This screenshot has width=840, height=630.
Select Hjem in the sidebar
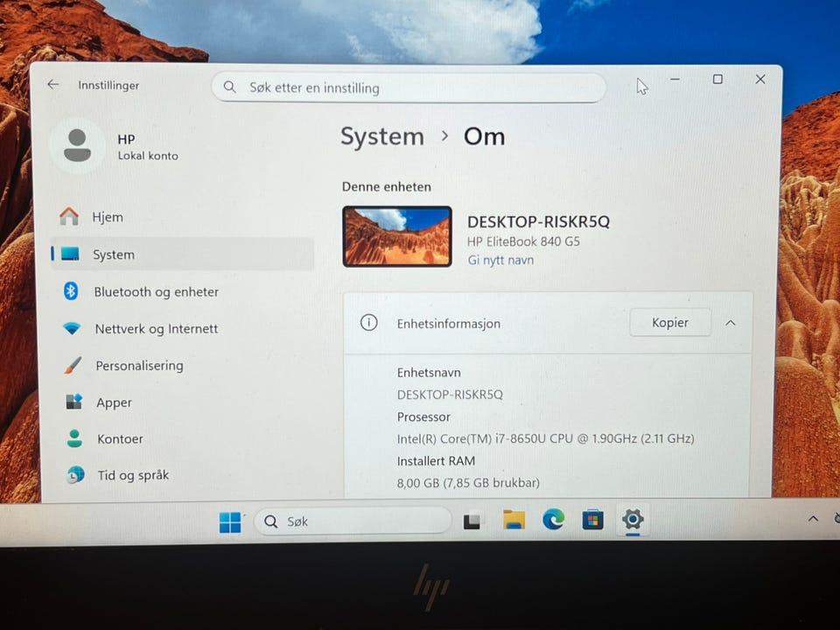click(x=182, y=217)
